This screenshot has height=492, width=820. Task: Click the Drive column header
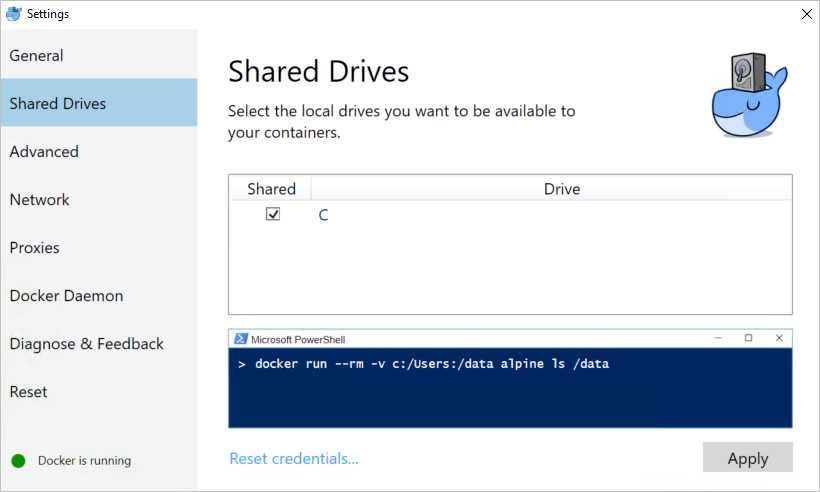coord(562,189)
